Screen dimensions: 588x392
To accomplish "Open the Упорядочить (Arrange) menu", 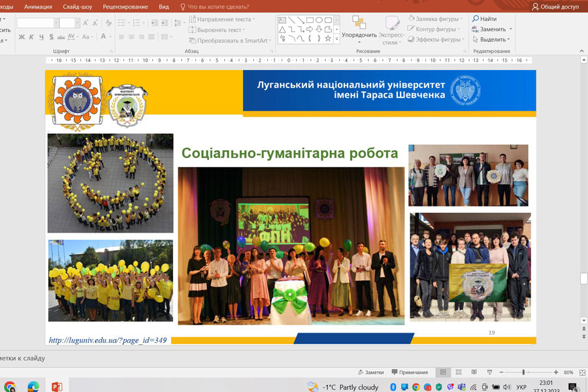I will coord(359,31).
